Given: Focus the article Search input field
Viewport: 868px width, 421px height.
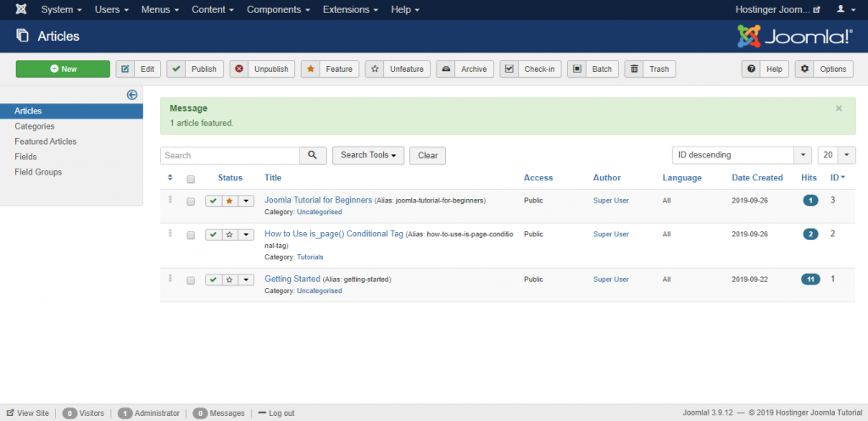Looking at the screenshot, I should click(230, 156).
